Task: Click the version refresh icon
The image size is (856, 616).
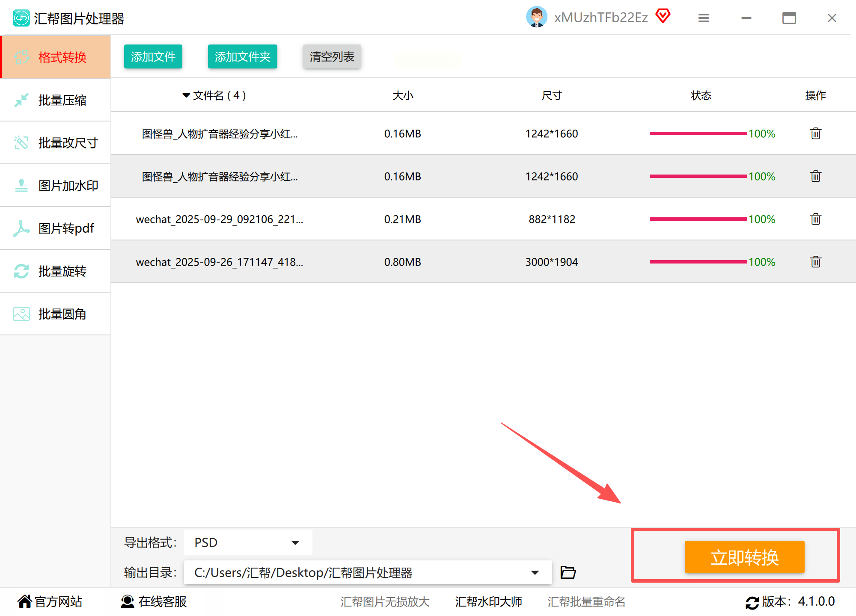Action: (x=752, y=602)
